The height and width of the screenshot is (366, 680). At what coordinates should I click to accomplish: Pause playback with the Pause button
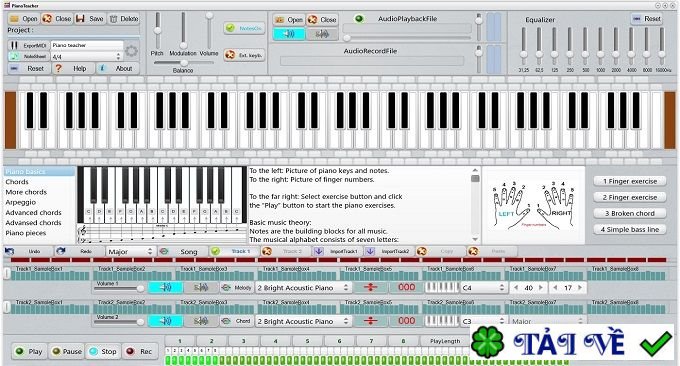pyautogui.click(x=66, y=351)
